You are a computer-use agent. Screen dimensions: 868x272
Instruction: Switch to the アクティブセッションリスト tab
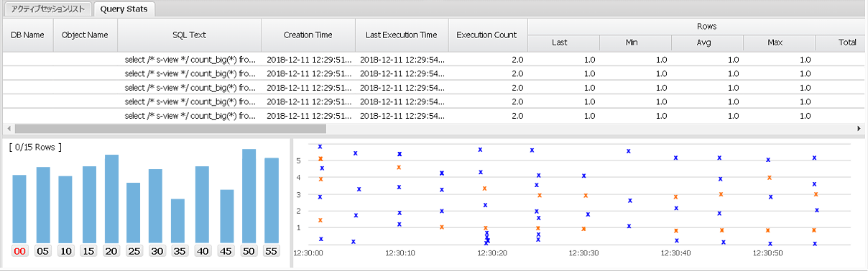47,9
